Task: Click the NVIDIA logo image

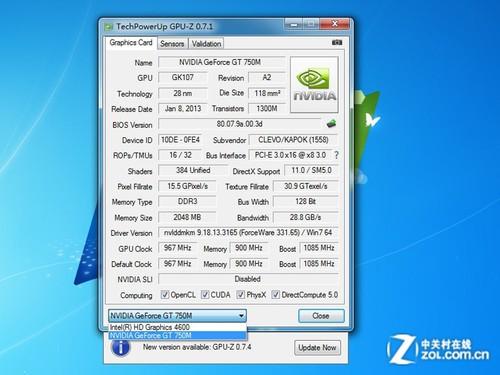Action: click(x=314, y=84)
